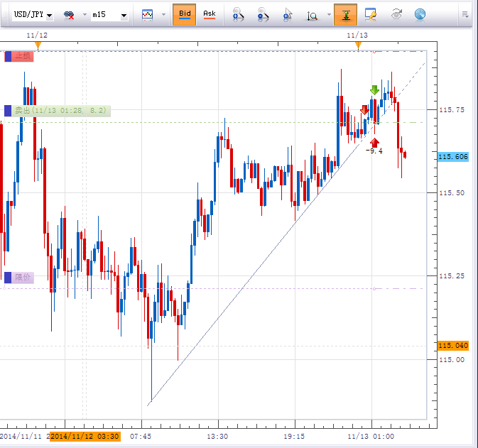Viewport: 478px width, 448px height.
Task: Click the red up arrow trade marker
Action: (x=374, y=142)
